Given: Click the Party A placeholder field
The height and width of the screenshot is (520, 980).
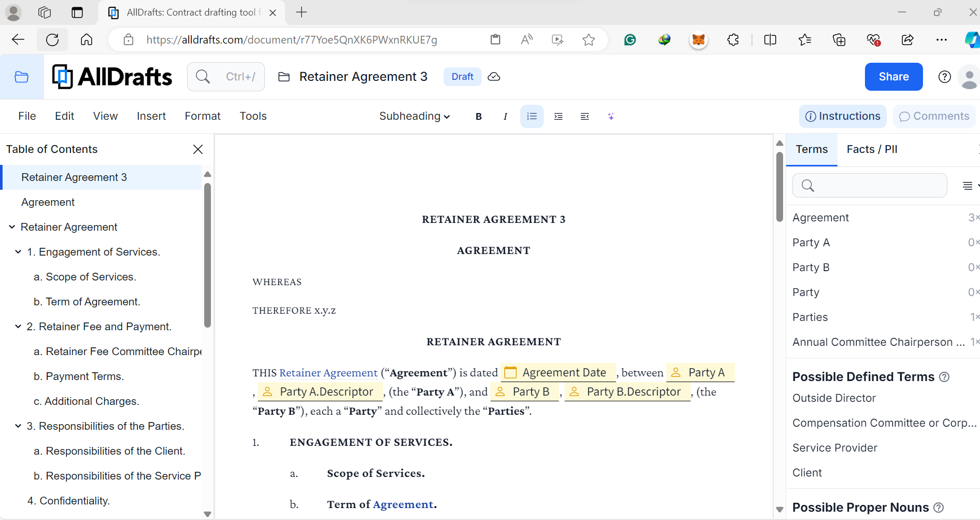Looking at the screenshot, I should (700, 373).
